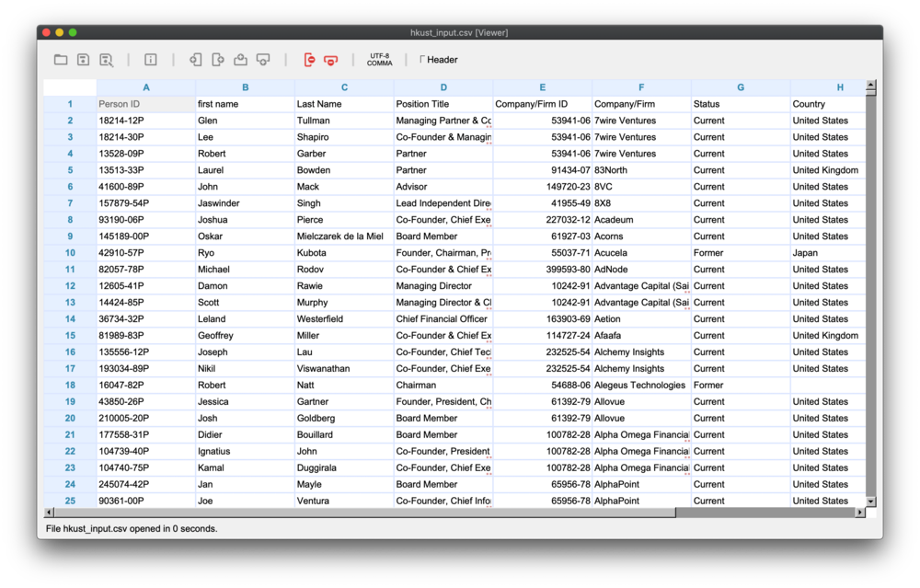Open the file info icon

(x=151, y=60)
